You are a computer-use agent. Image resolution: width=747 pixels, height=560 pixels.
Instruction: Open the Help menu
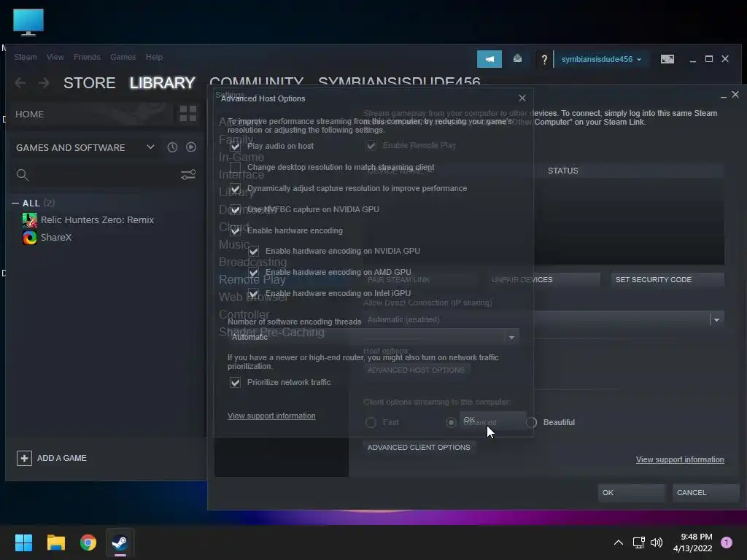click(x=154, y=57)
